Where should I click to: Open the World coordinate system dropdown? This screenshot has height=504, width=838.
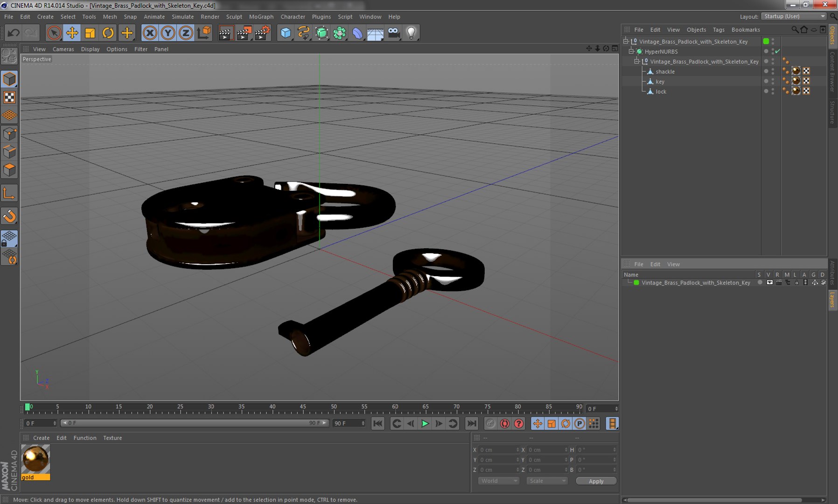[x=498, y=481]
